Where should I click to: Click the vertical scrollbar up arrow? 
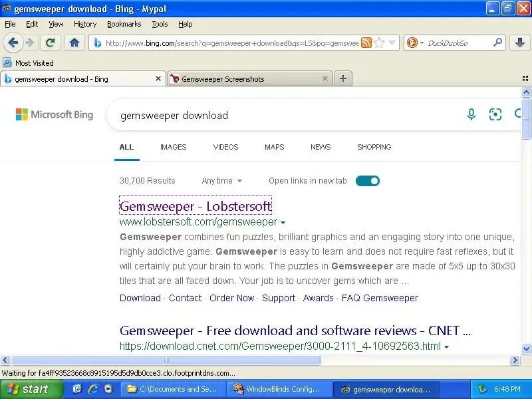[526, 92]
